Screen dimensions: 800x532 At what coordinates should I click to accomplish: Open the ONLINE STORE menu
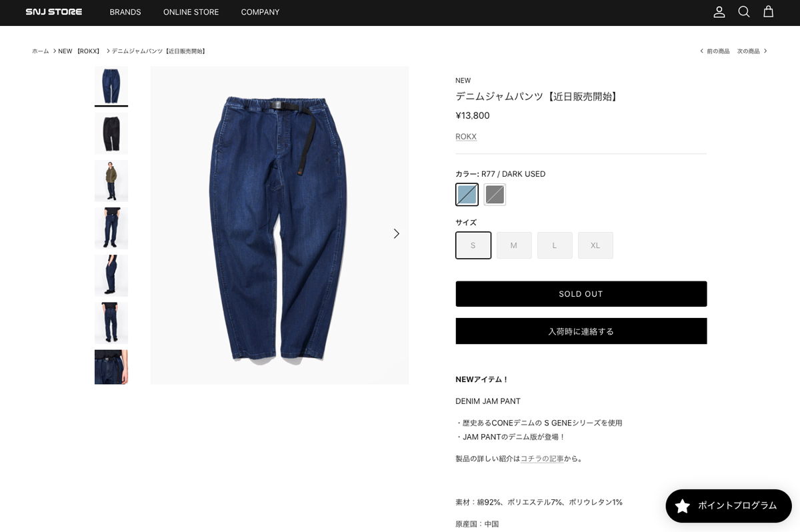(191, 12)
